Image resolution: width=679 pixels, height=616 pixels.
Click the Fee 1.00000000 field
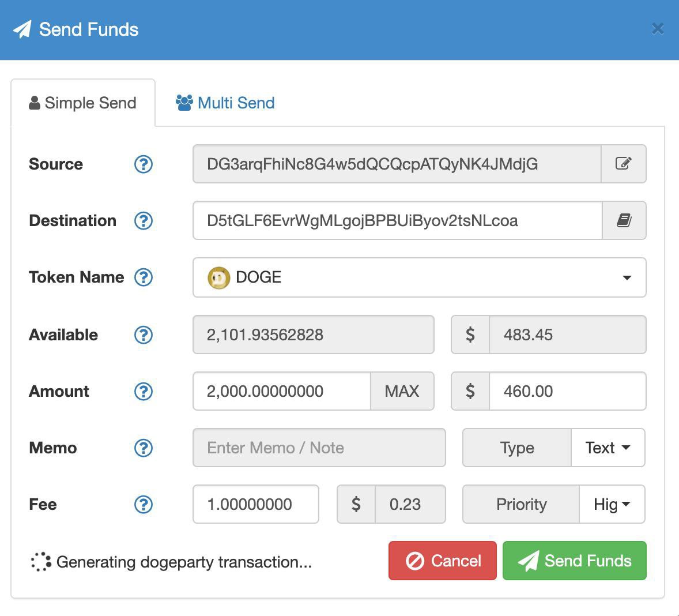coord(256,504)
